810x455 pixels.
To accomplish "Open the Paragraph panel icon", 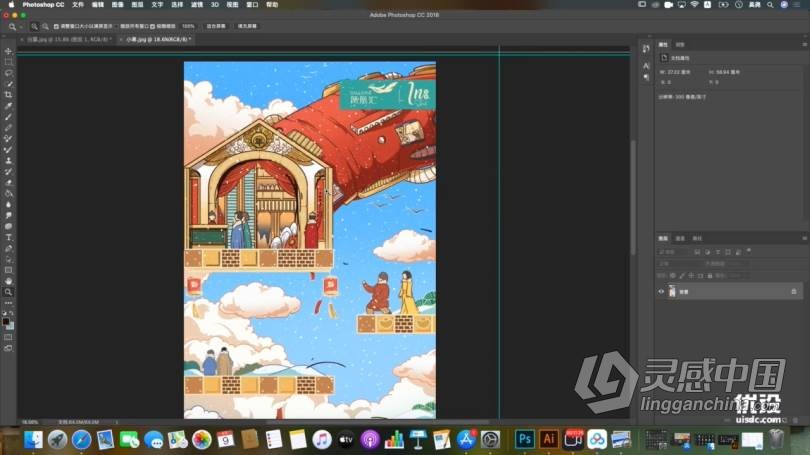I will pyautogui.click(x=646, y=77).
